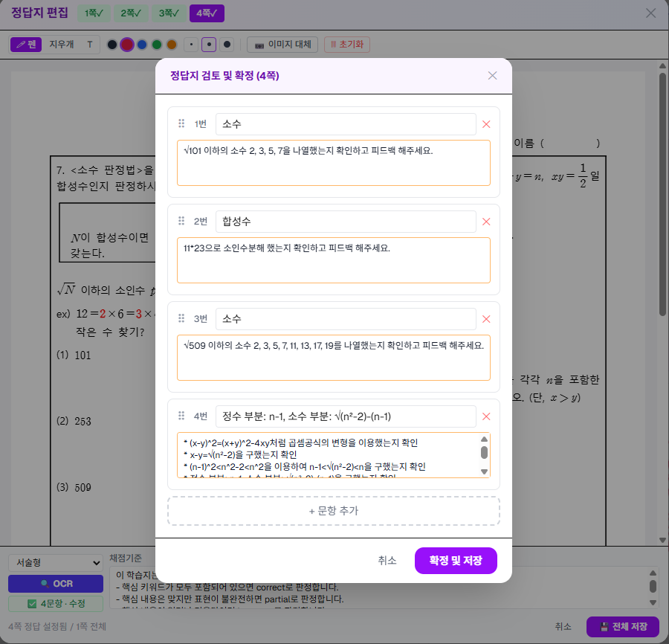Click the 확정 및 저장 button
This screenshot has width=669, height=644.
[x=456, y=561]
